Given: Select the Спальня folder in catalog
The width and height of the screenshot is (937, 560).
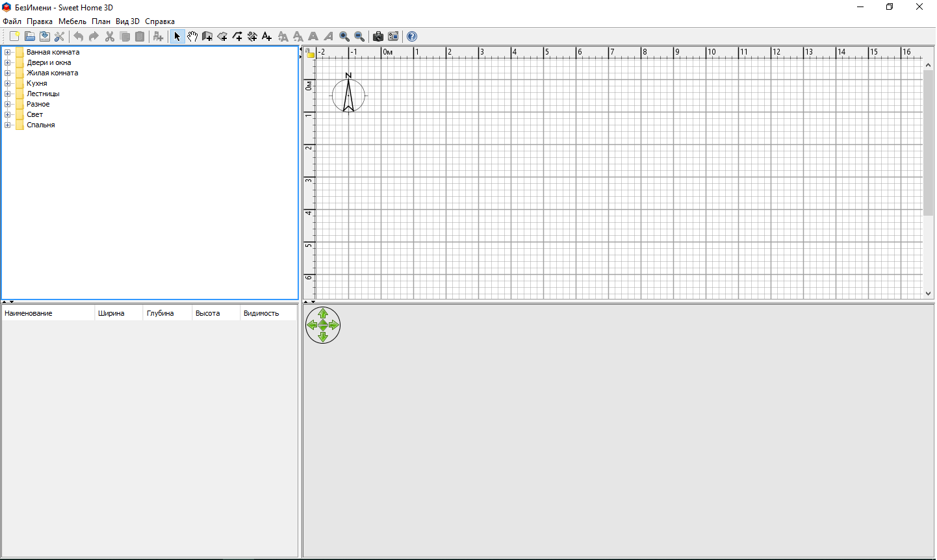Looking at the screenshot, I should point(41,125).
